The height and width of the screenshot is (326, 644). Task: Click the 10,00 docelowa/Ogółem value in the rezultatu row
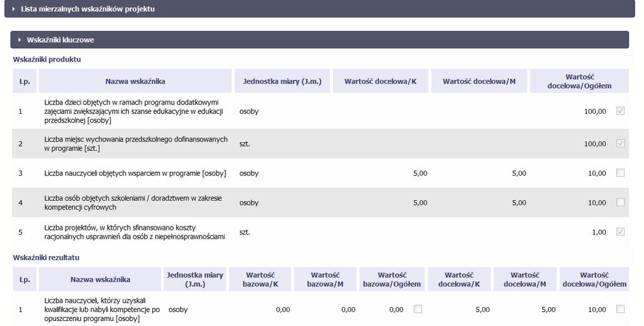(597, 310)
